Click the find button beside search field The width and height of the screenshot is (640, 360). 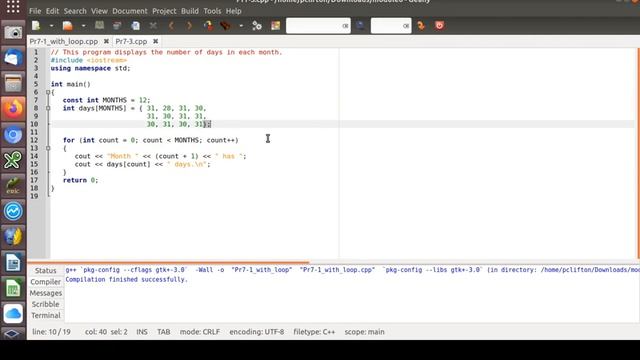pyautogui.click(x=360, y=26)
